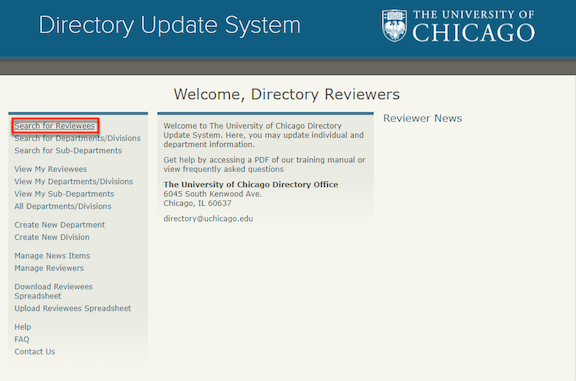576x381 pixels.
Task: Open the FAQ link
Action: point(22,339)
